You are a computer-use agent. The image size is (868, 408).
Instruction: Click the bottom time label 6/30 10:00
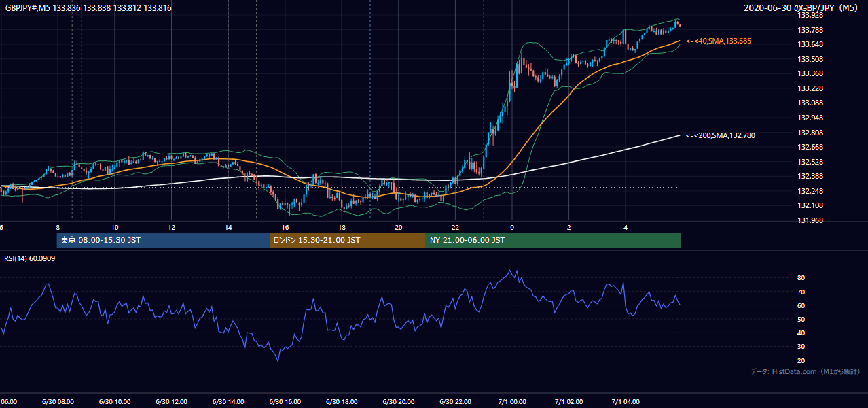115,402
